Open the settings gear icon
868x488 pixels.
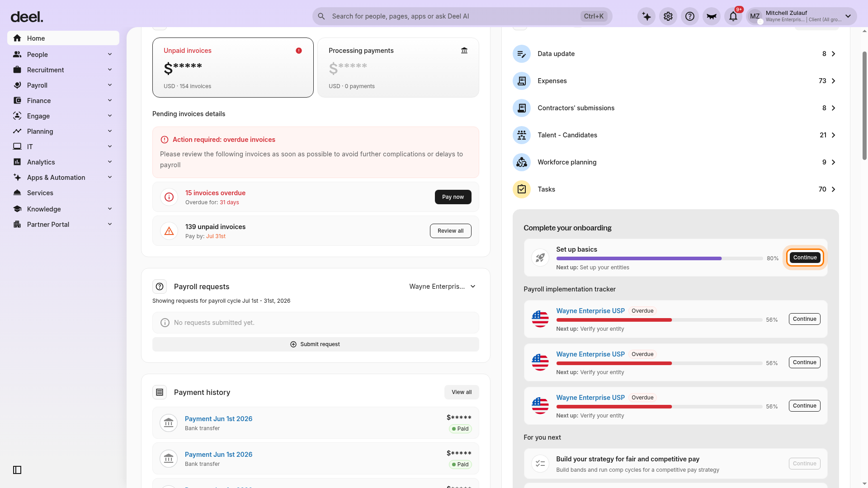668,16
